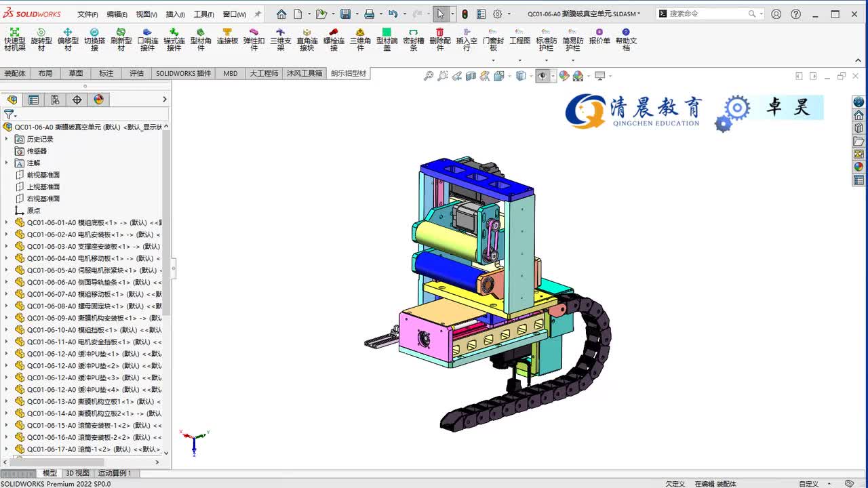Add a 螺栓连接 joint

[334, 40]
